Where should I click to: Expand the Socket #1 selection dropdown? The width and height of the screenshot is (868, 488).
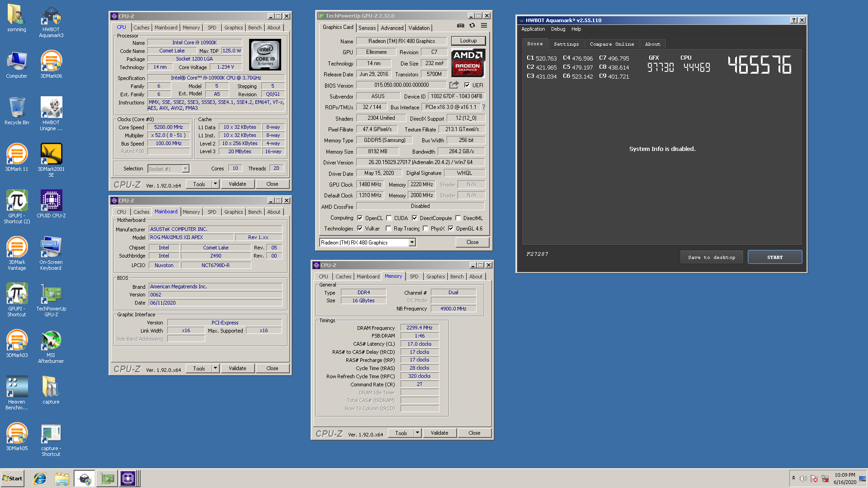click(185, 169)
